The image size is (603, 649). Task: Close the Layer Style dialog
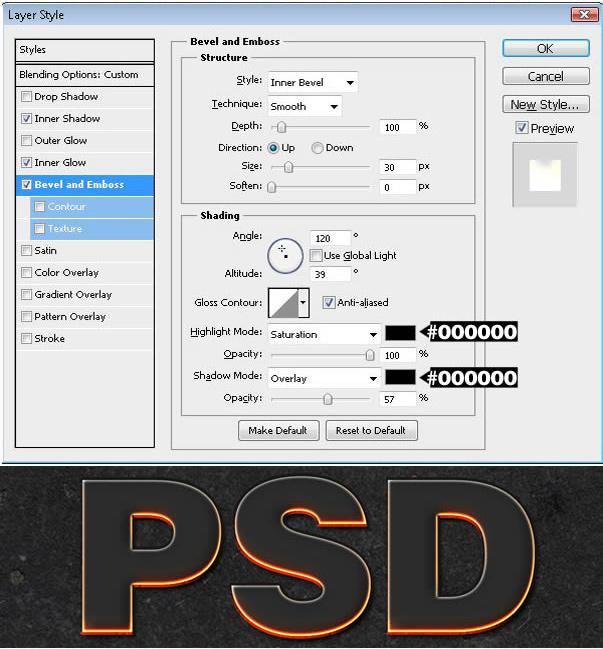pos(584,15)
